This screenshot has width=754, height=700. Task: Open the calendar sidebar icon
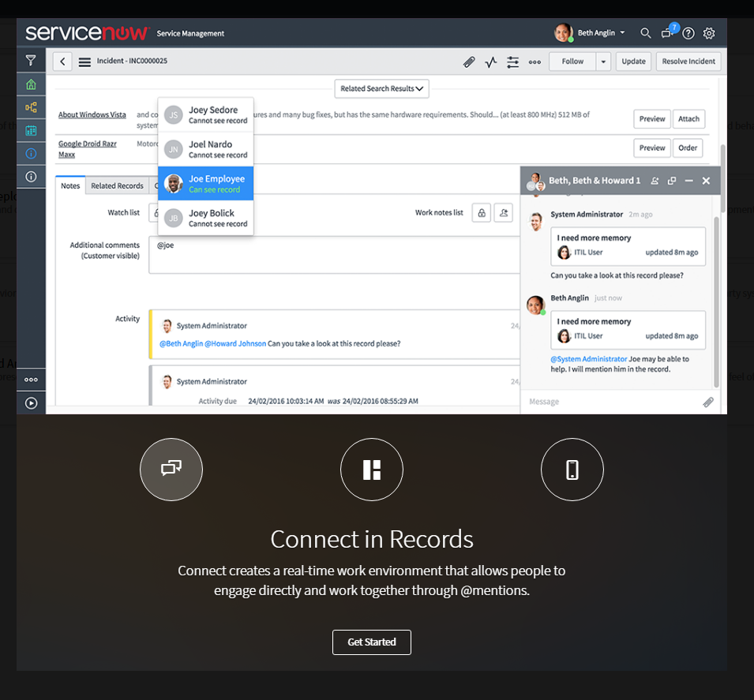point(31,130)
